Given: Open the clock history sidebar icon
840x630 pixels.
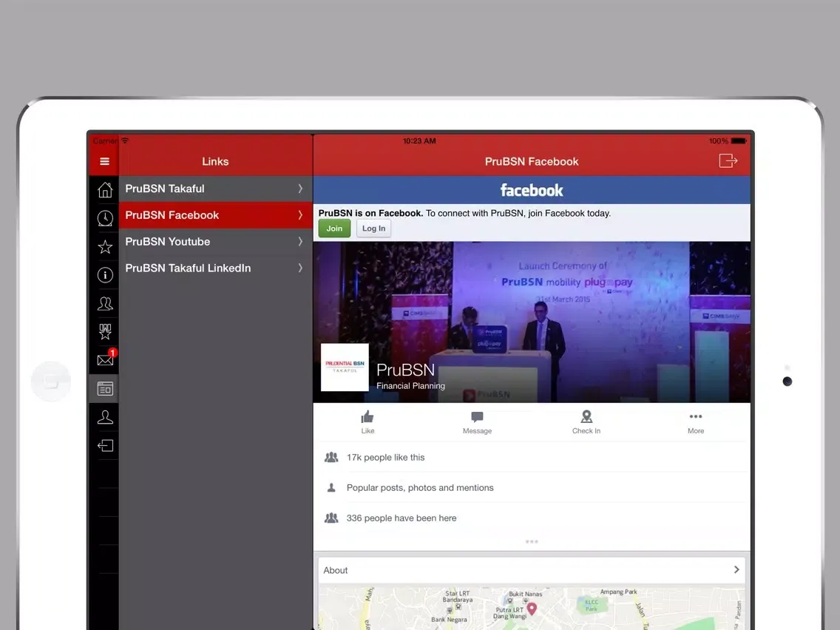Looking at the screenshot, I should point(105,218).
